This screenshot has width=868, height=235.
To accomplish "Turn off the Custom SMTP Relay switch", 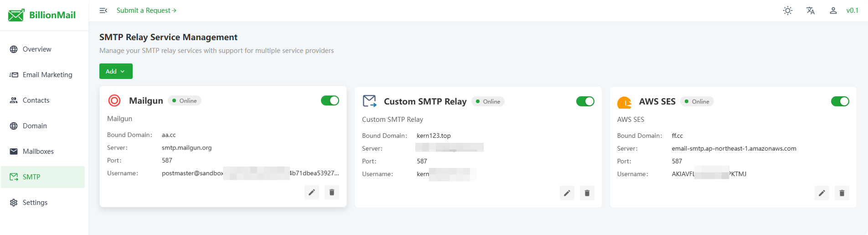I will pos(585,101).
